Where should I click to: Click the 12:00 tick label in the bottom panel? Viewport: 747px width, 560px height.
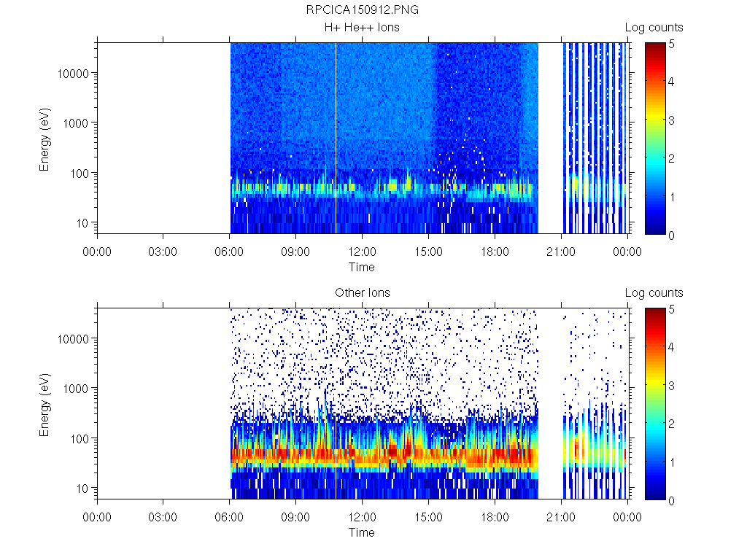pyautogui.click(x=362, y=517)
